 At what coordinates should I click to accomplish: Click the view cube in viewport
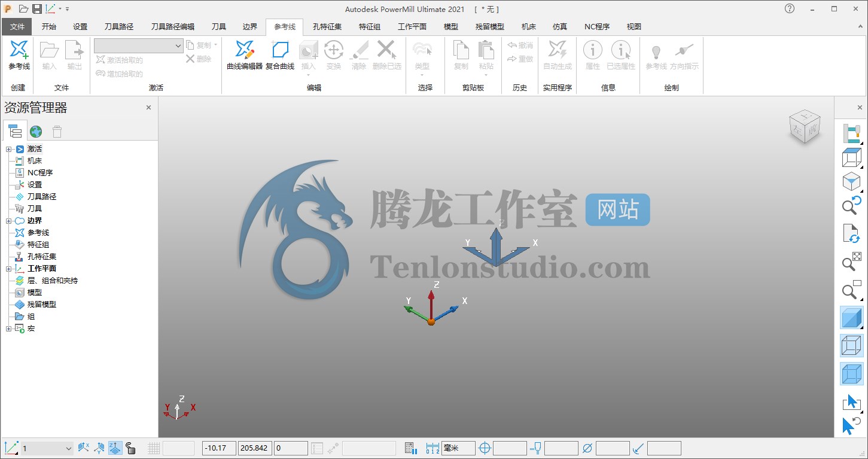click(x=804, y=126)
